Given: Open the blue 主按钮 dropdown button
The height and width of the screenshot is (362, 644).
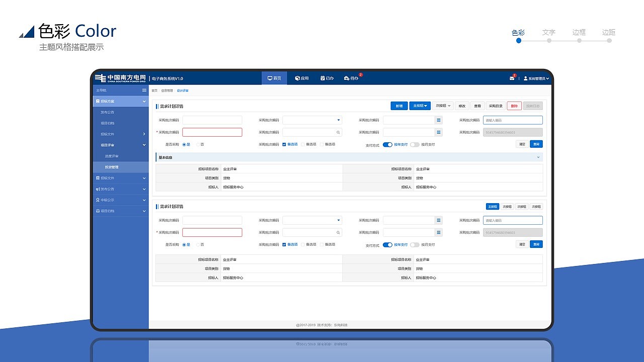Looking at the screenshot, I should pyautogui.click(x=420, y=106).
